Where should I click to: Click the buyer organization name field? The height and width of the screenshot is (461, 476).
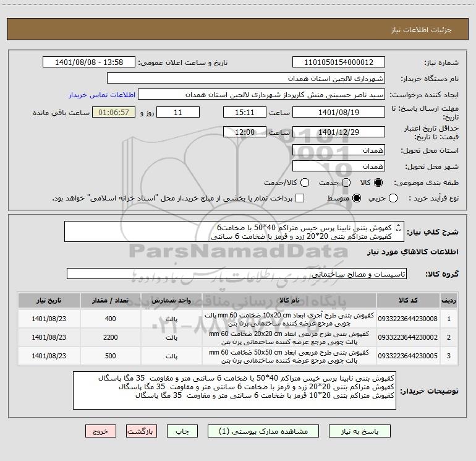point(246,79)
